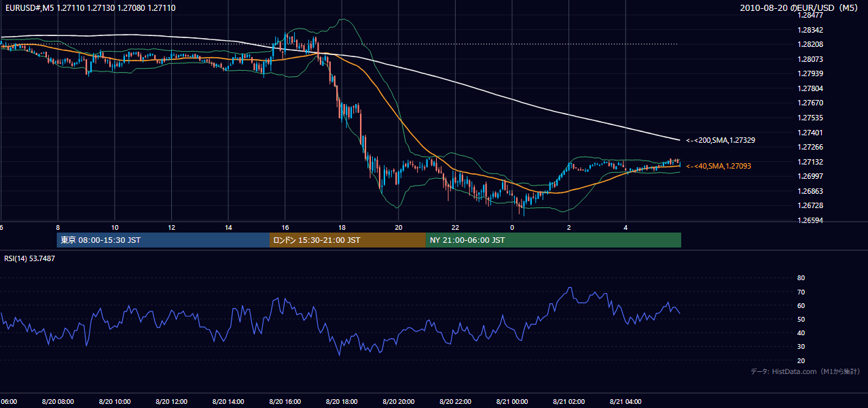Click the 200 SMA label showing 1.27329

click(721, 140)
